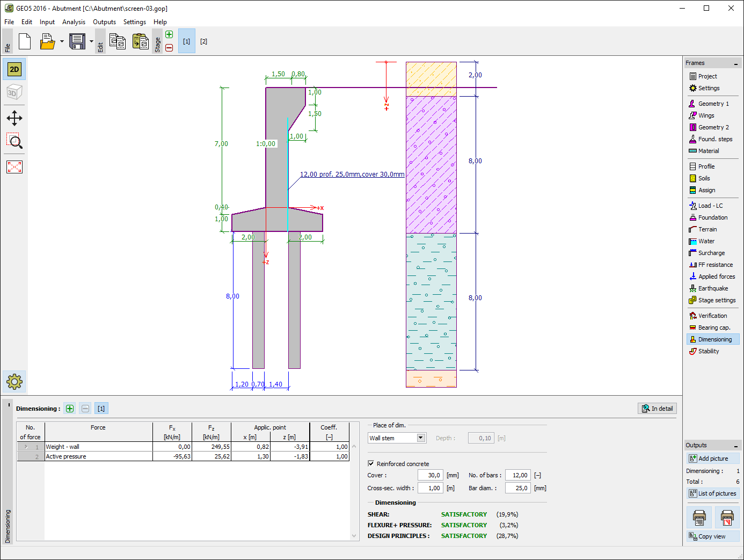Activate the zoom region tool
Image resolution: width=744 pixels, height=560 pixels.
(x=14, y=142)
